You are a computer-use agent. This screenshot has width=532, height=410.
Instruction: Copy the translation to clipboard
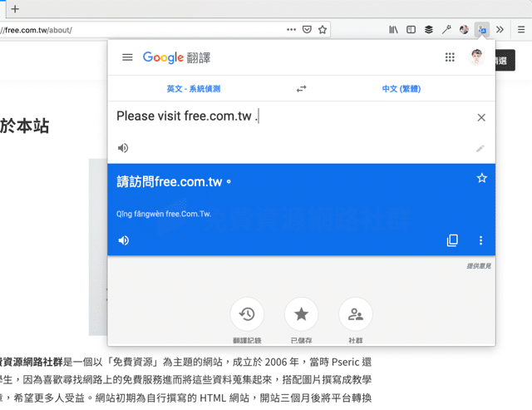tap(452, 240)
